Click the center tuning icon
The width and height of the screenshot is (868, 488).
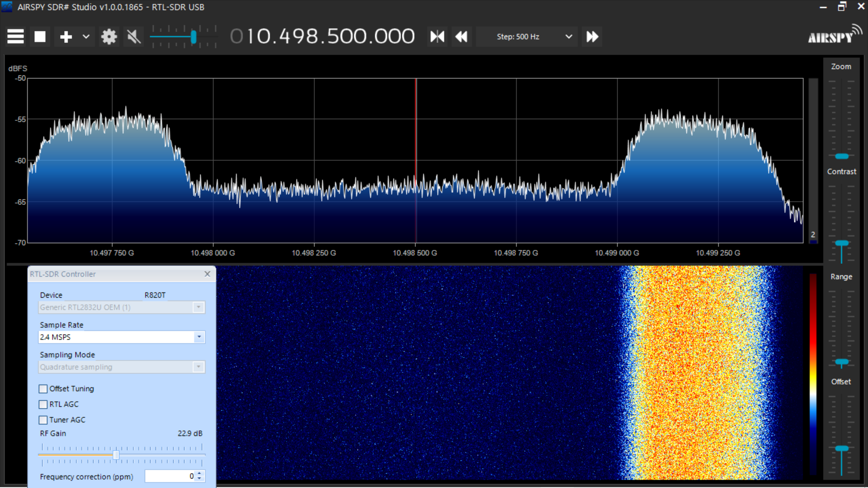tap(437, 37)
